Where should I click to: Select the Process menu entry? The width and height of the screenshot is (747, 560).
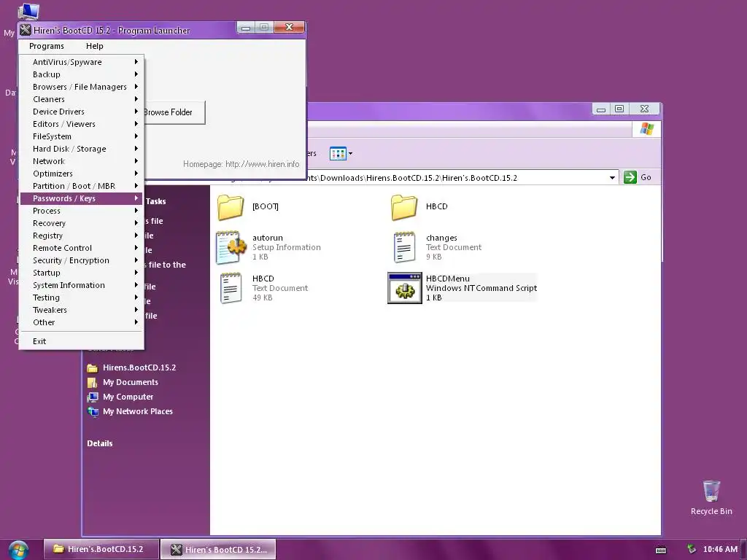tap(81, 211)
